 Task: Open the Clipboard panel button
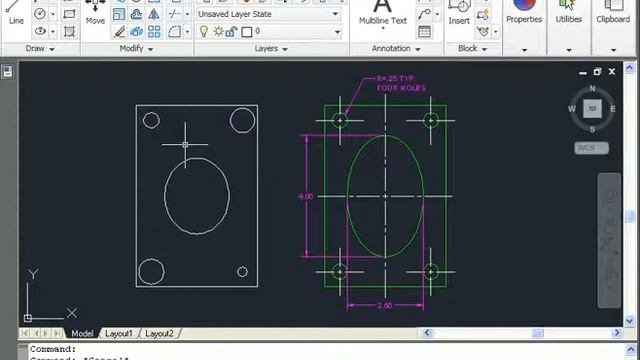[x=613, y=12]
